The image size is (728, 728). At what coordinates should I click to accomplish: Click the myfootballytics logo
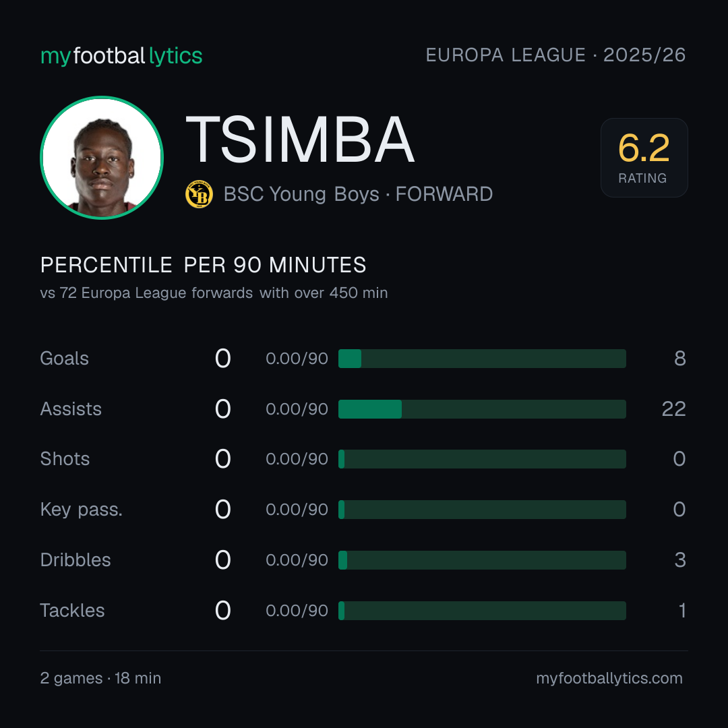pos(121,56)
